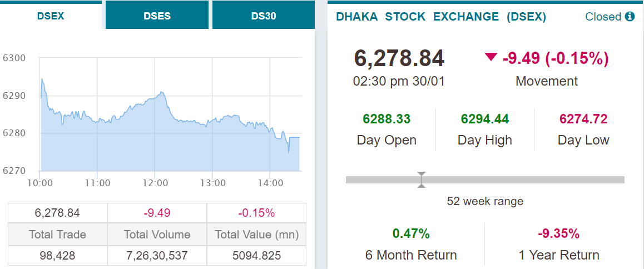The image size is (644, 269).
Task: Click the Closed market status label
Action: click(603, 17)
